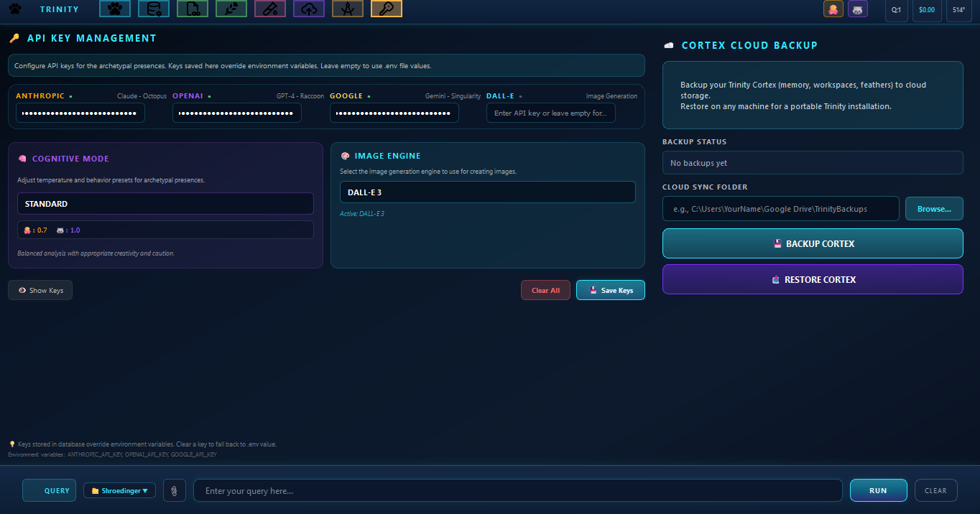Click the paperclip attachment icon
Screen dimensions: 980x514
174,490
